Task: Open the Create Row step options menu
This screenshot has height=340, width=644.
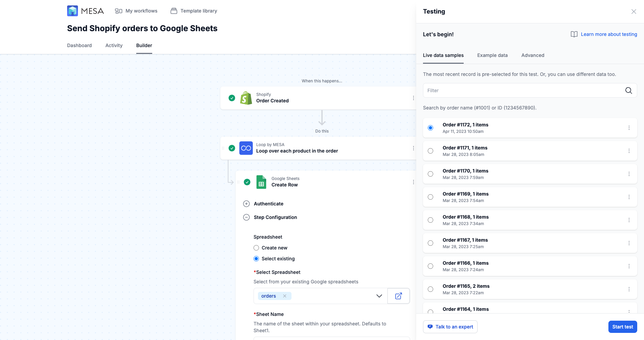Action: [x=413, y=182]
